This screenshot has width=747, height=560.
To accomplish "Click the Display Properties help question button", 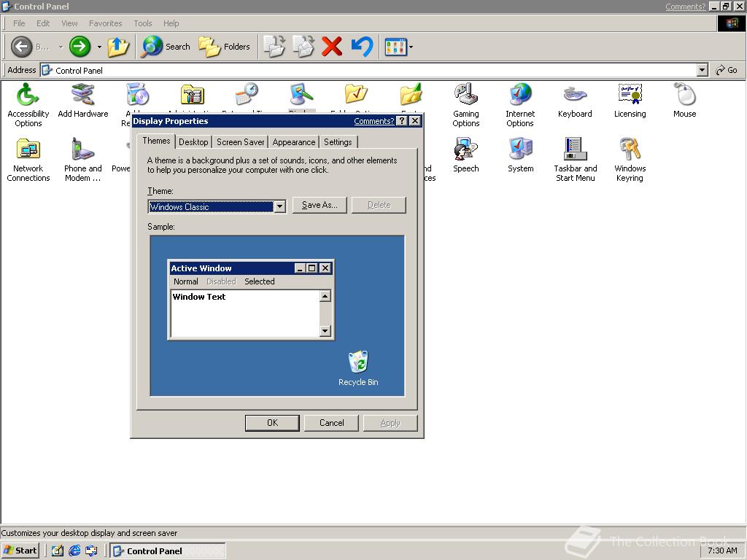I will pos(402,121).
